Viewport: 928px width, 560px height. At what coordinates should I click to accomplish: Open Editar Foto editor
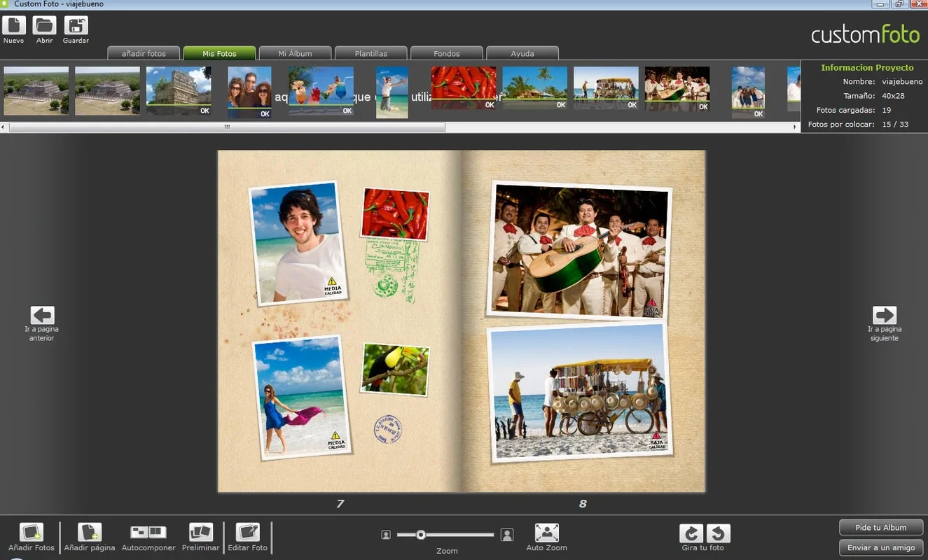coord(248,533)
